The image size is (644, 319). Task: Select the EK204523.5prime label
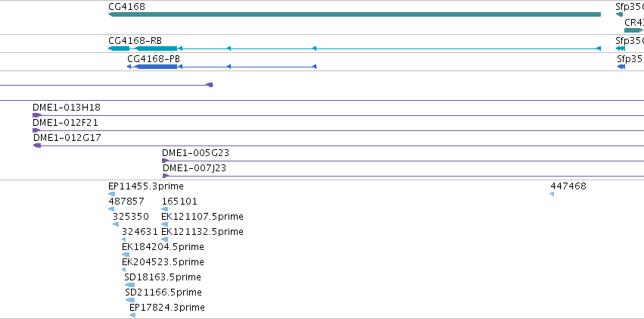point(163,262)
